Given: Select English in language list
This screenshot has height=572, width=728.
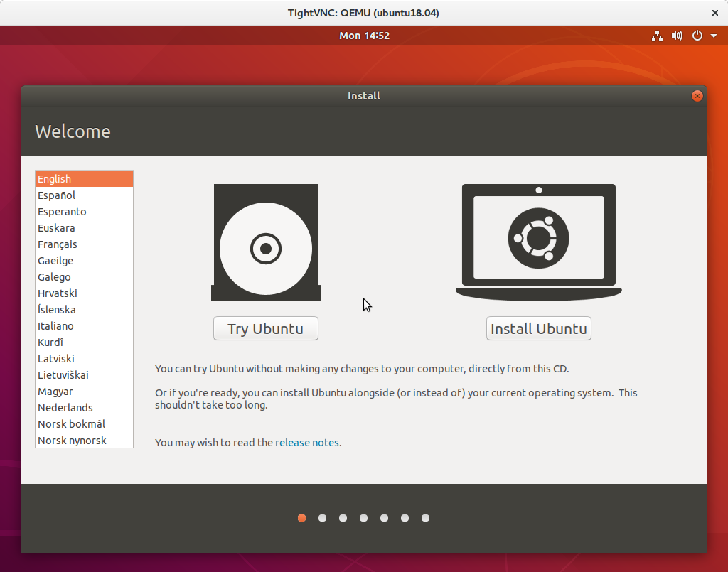Looking at the screenshot, I should (84, 179).
